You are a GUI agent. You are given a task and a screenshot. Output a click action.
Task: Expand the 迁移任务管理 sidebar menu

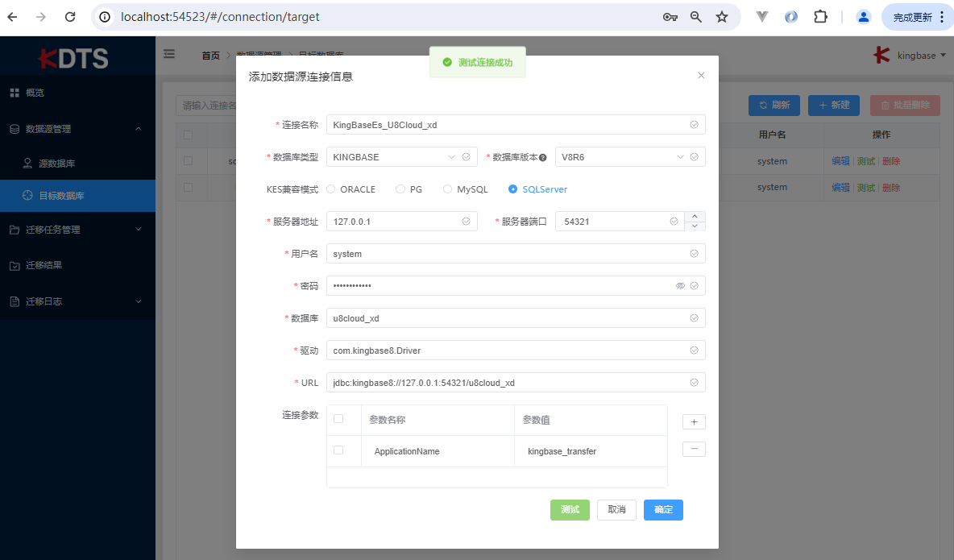[x=77, y=230]
